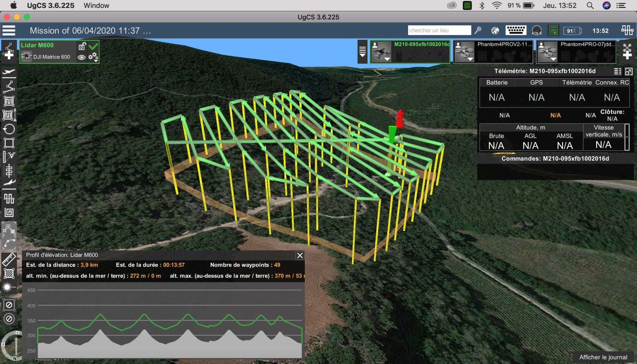637x364 pixels.
Task: Open the mission parameters sliders icon
Action: pos(627,31)
